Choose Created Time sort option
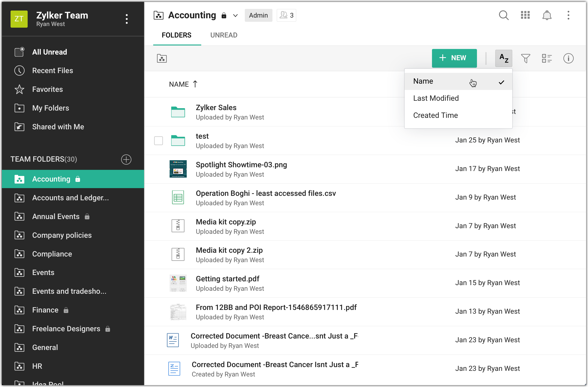This screenshot has width=588, height=387. click(x=435, y=115)
